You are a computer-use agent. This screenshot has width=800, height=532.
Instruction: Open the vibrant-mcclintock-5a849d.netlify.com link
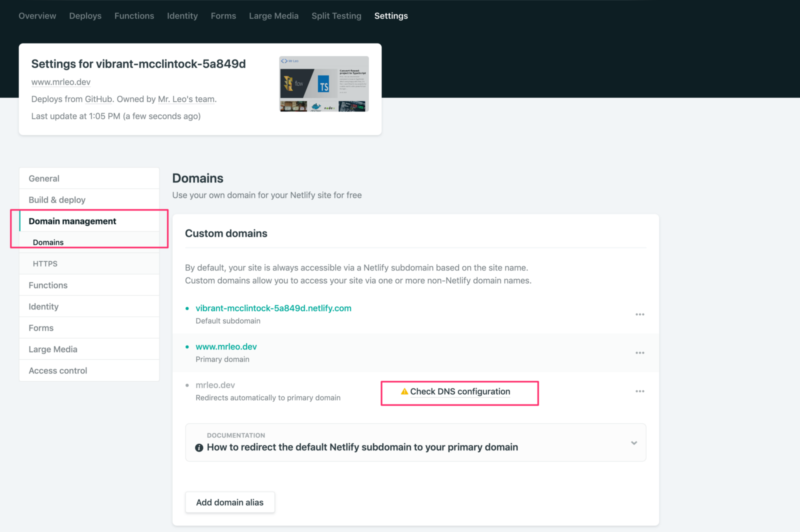[x=273, y=308]
